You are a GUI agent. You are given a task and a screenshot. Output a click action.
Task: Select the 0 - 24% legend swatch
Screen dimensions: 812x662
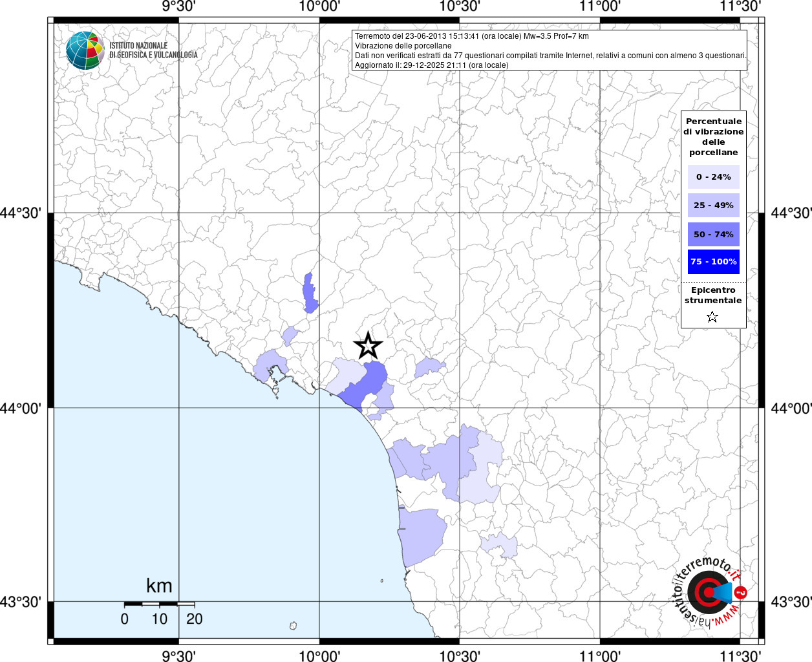[x=714, y=176]
